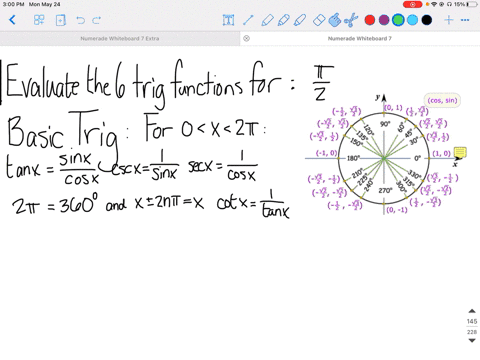The image size is (480, 360).
Task: Choose the purple ink color
Action: pos(384,20)
